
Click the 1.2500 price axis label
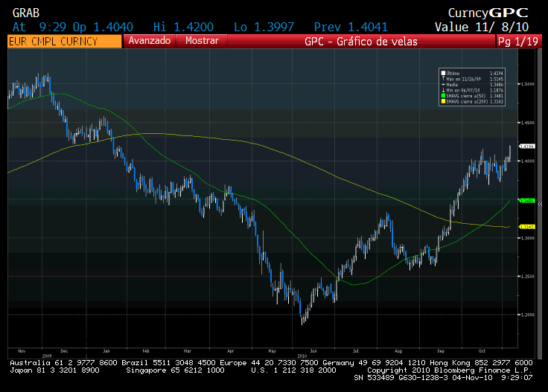tap(528, 276)
